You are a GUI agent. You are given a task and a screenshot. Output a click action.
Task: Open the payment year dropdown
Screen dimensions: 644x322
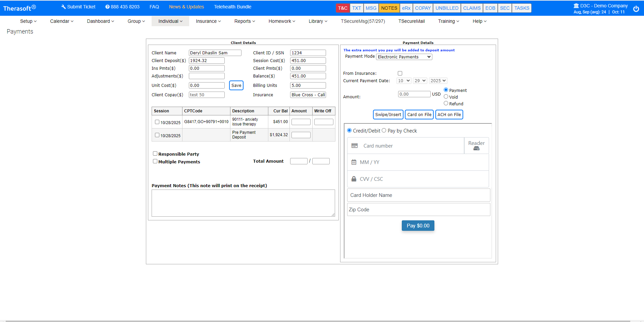click(x=438, y=81)
